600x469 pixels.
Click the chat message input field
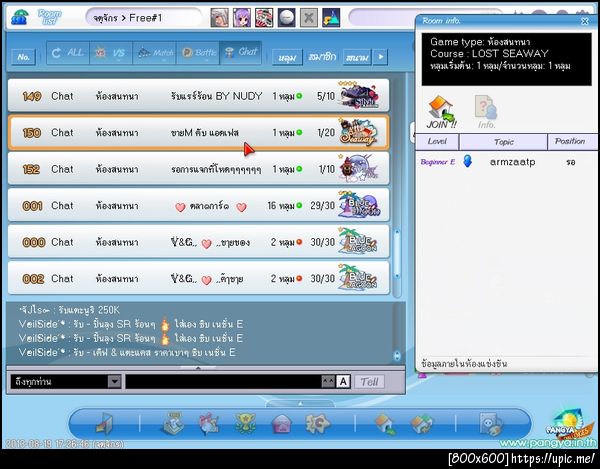click(x=224, y=381)
